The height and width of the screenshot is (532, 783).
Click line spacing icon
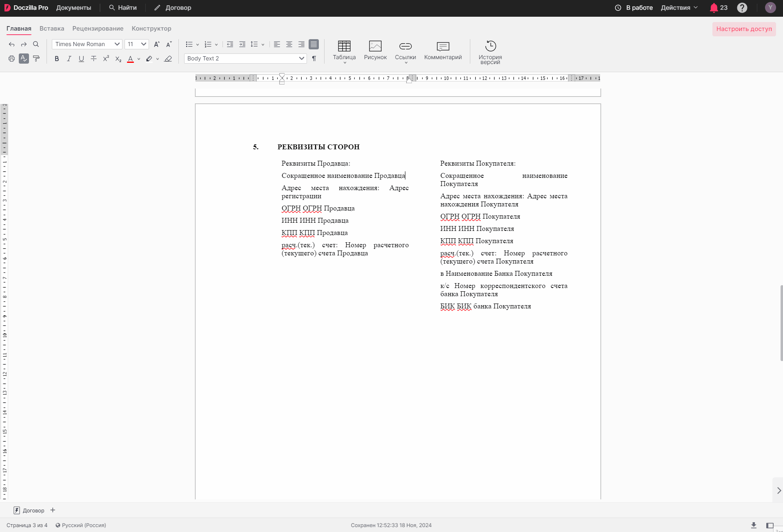click(254, 44)
